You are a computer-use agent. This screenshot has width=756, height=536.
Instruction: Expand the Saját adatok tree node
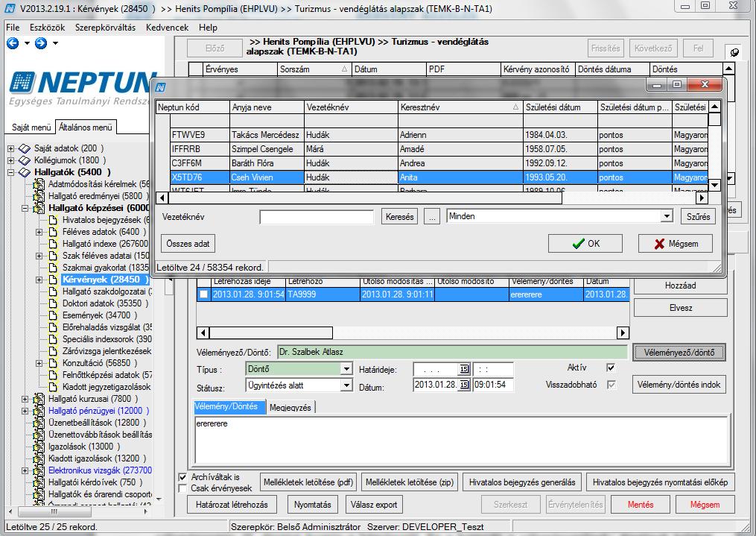click(10, 148)
